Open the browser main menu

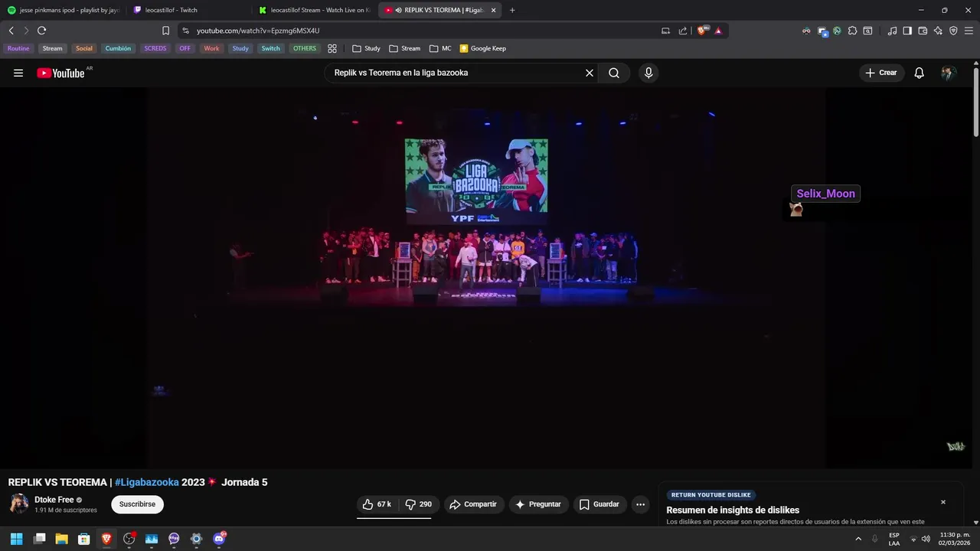969,31
